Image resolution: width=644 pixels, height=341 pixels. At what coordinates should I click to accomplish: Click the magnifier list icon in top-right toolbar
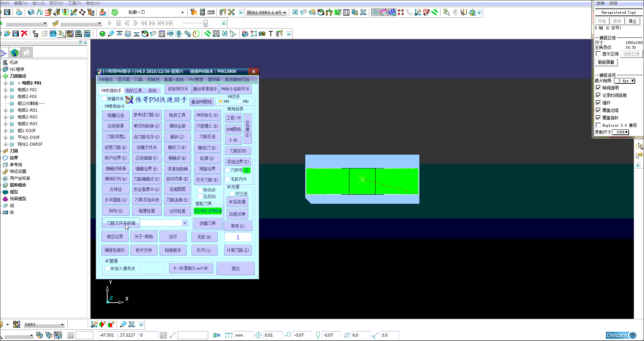(446, 12)
